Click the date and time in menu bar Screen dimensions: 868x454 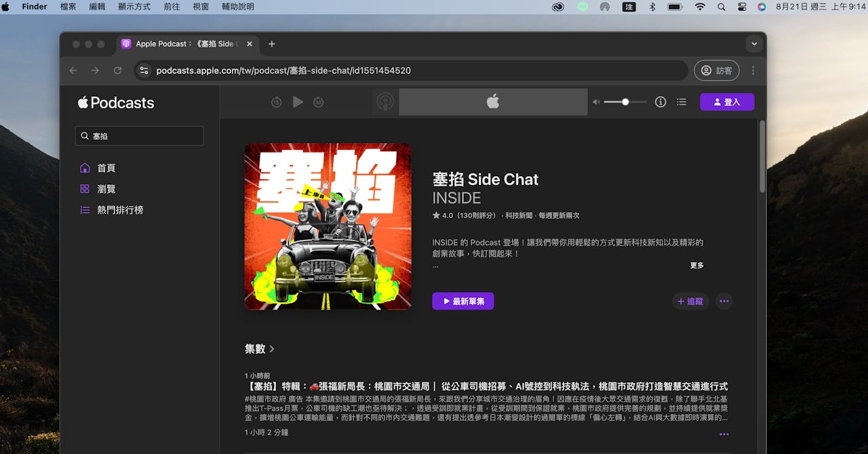pyautogui.click(x=821, y=7)
